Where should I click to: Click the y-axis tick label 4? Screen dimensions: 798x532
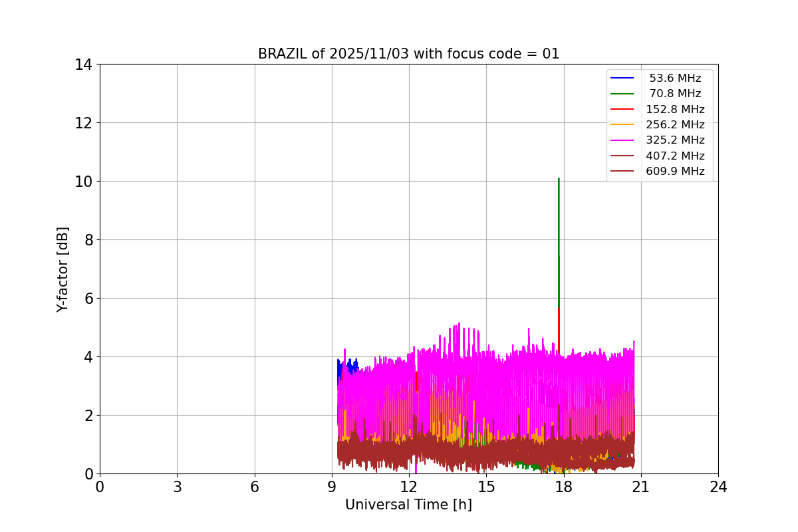(x=88, y=357)
